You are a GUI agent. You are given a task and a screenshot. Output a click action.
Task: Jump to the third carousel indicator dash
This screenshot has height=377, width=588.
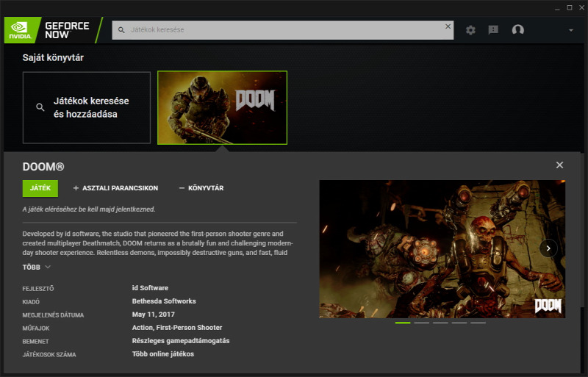click(440, 323)
